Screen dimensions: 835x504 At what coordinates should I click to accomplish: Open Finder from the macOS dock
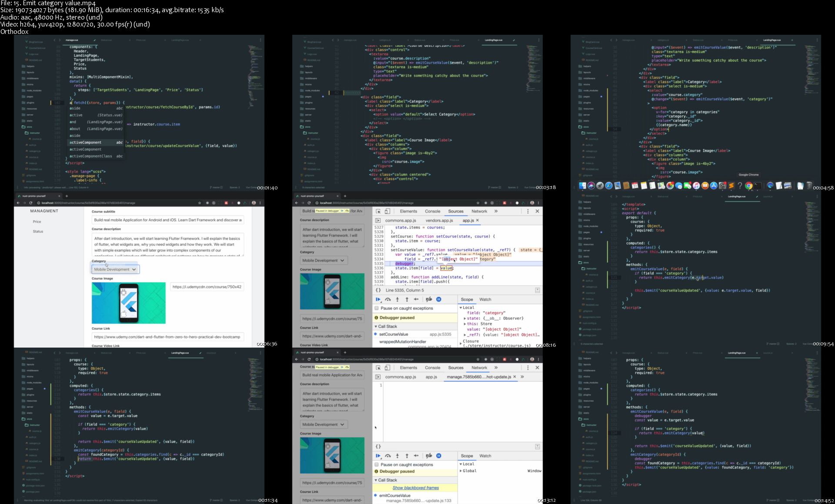coord(582,186)
